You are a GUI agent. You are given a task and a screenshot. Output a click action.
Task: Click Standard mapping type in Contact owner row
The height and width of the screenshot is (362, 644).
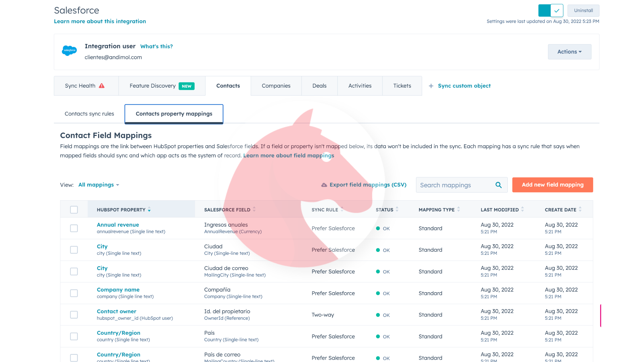coord(430,315)
